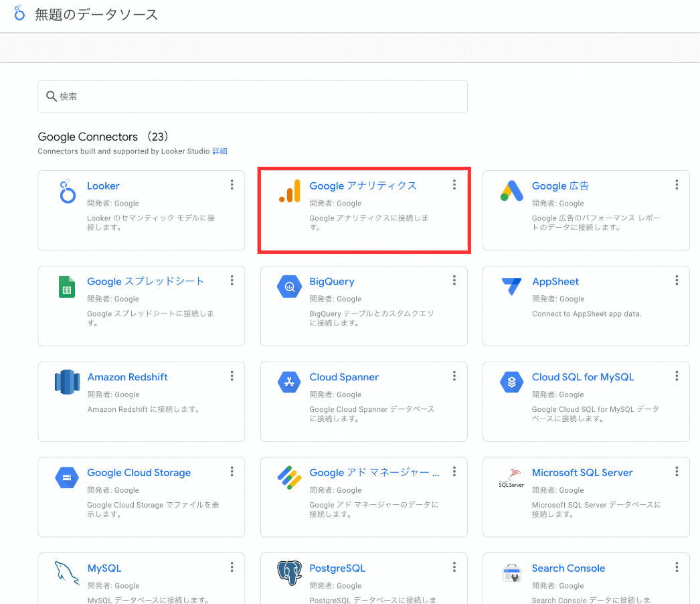Pick the Search Console connector title

[x=568, y=569]
